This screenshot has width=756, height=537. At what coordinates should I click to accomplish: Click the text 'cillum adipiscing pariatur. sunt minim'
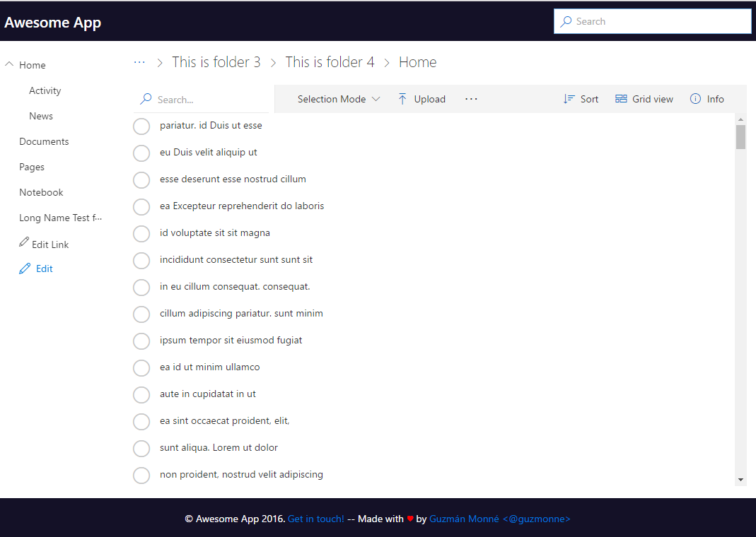click(x=241, y=313)
